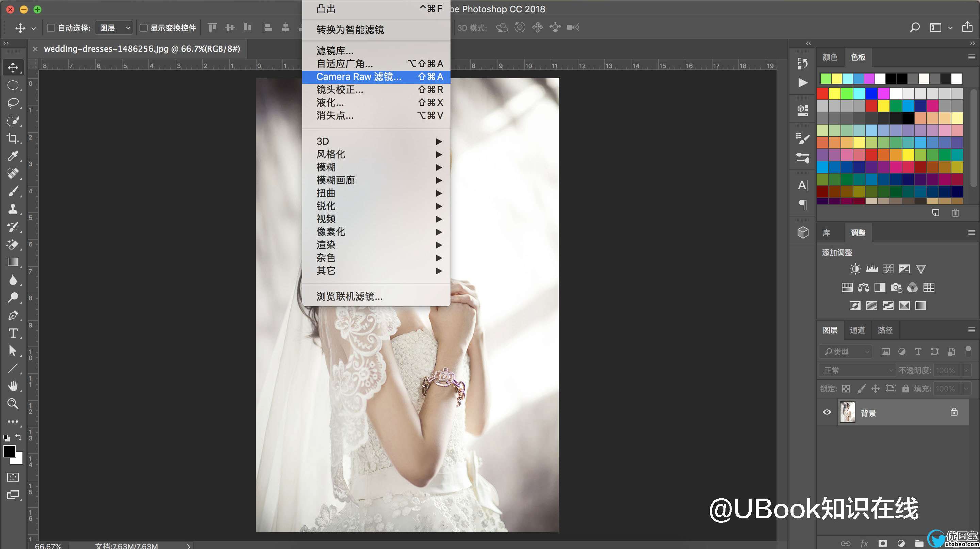
Task: Toggle lock image pixels brush icon
Action: [861, 388]
